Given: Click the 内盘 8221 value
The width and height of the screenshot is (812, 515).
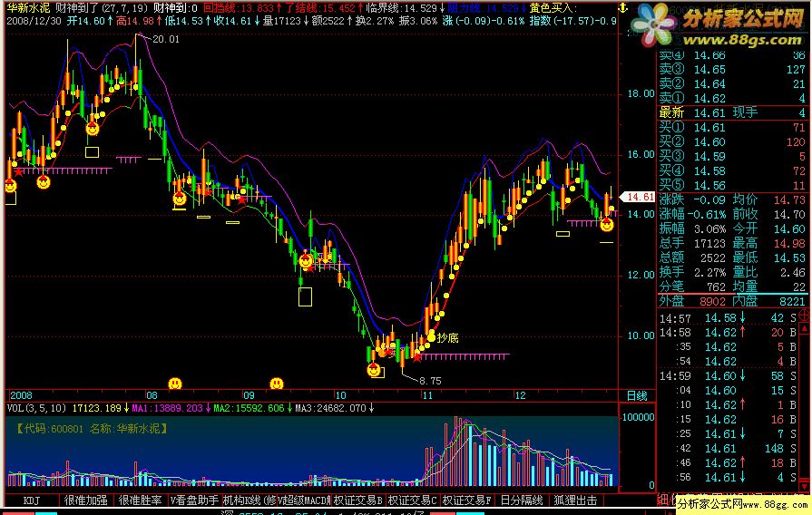Looking at the screenshot, I should click(x=792, y=301).
